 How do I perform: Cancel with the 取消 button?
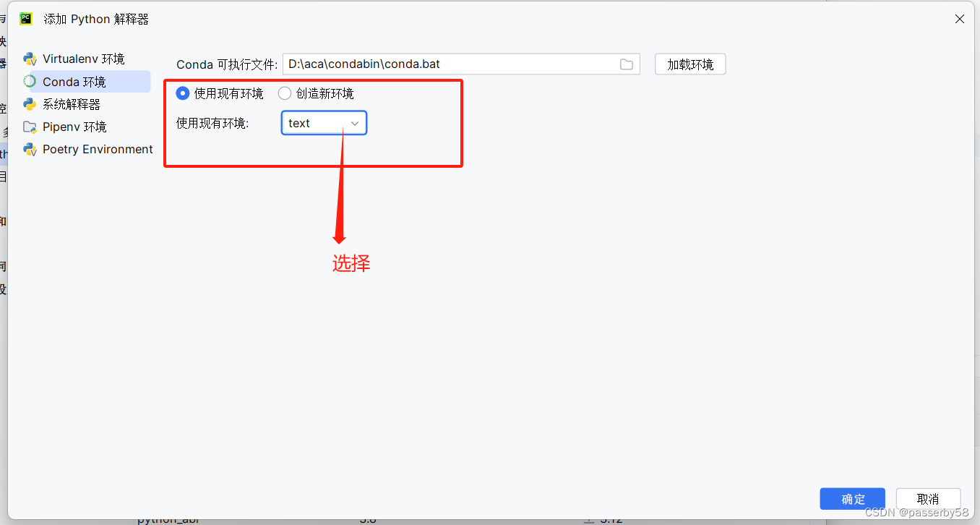tap(928, 499)
